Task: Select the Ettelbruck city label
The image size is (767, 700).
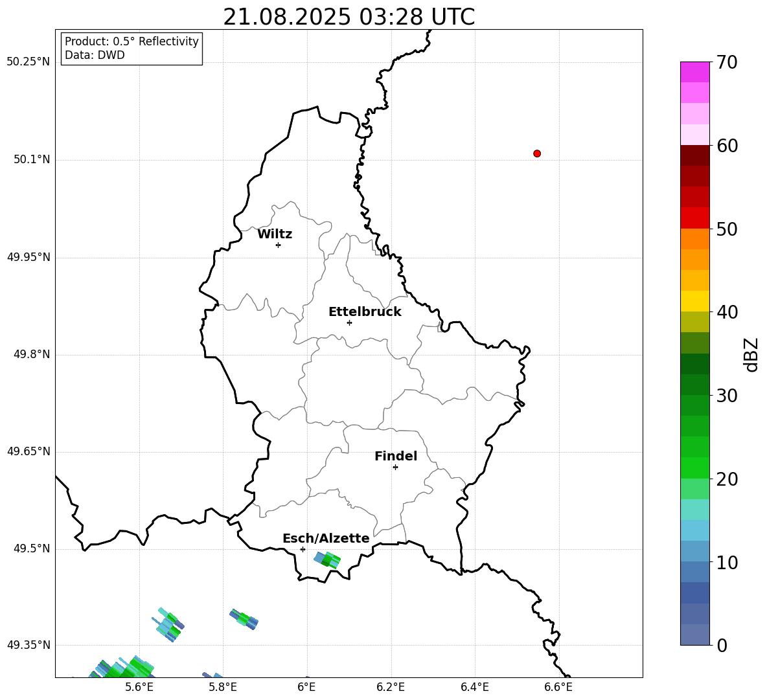Action: [365, 312]
